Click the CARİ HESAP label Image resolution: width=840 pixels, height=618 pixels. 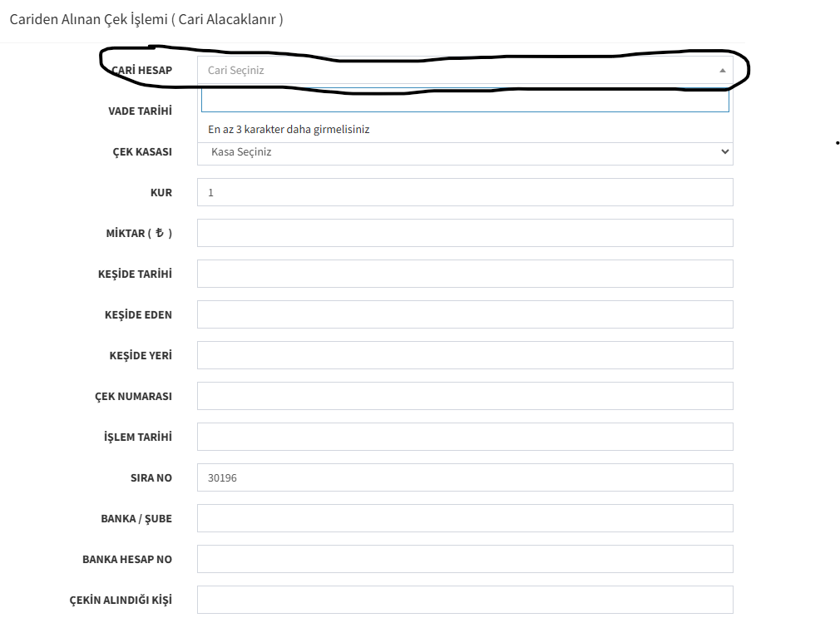(141, 71)
